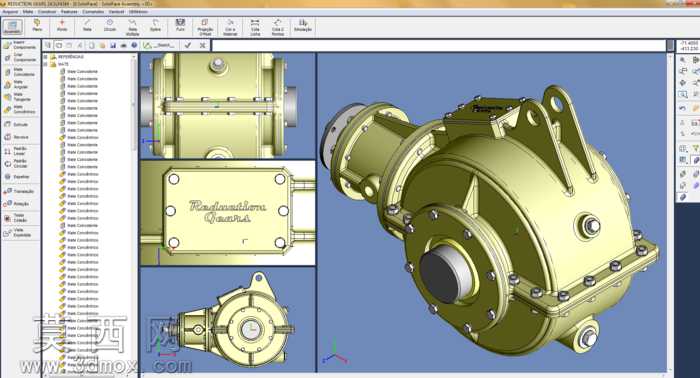Select the Projeção Offset tool
Screen dimensions: 700x378
pos(205,27)
